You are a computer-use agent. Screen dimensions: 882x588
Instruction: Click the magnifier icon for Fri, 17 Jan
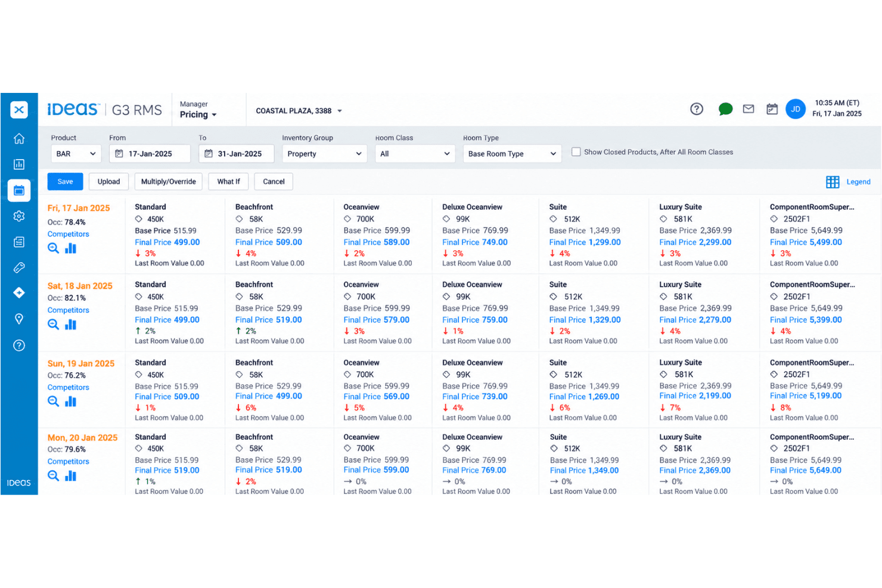pyautogui.click(x=53, y=248)
